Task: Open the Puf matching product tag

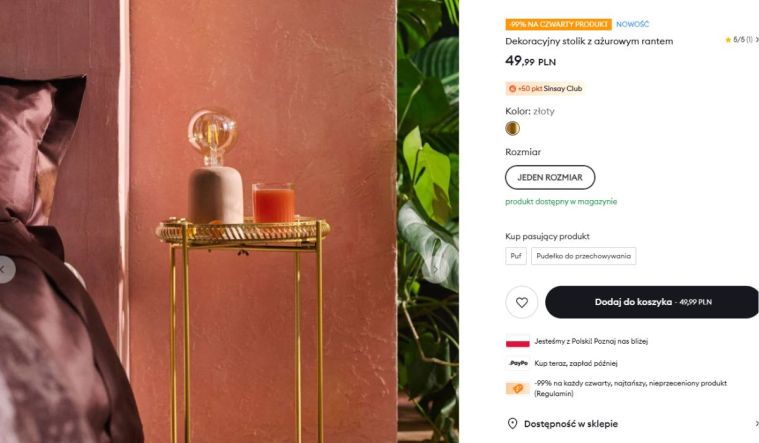Action: click(516, 256)
